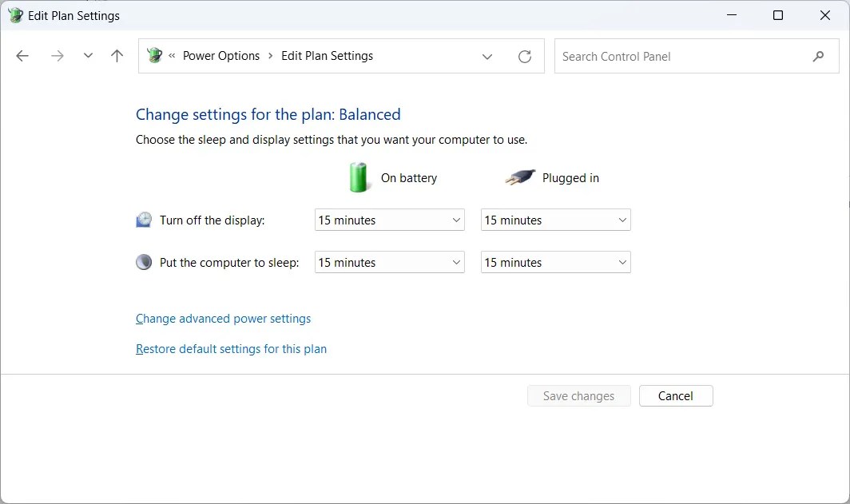The width and height of the screenshot is (850, 504).
Task: Expand the address bar history dropdown
Action: click(x=487, y=56)
